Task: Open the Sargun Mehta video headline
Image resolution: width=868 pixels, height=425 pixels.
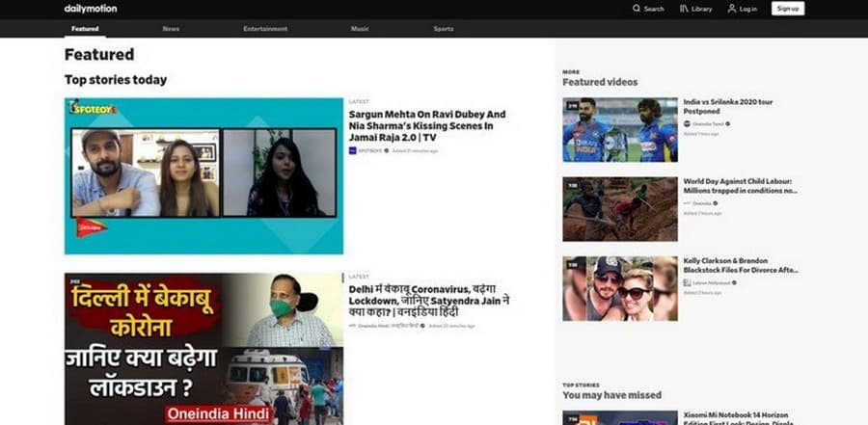Action: coord(426,125)
